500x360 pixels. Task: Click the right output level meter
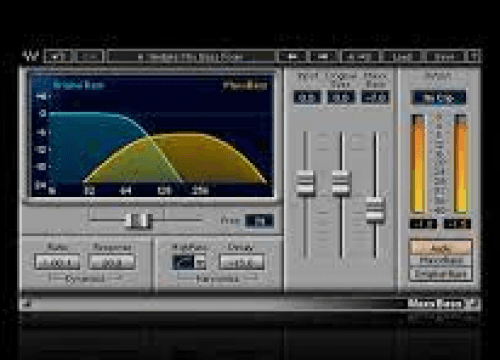coord(461,163)
